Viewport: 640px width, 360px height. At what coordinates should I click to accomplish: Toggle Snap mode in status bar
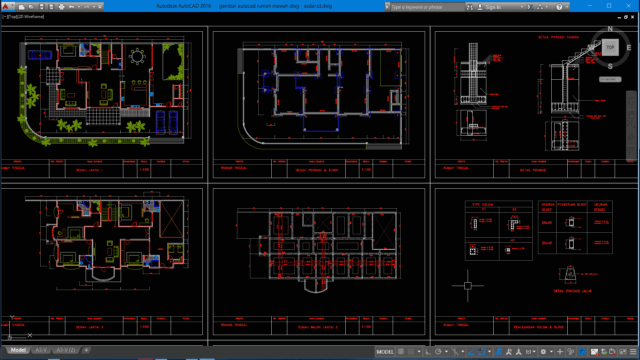(411, 351)
